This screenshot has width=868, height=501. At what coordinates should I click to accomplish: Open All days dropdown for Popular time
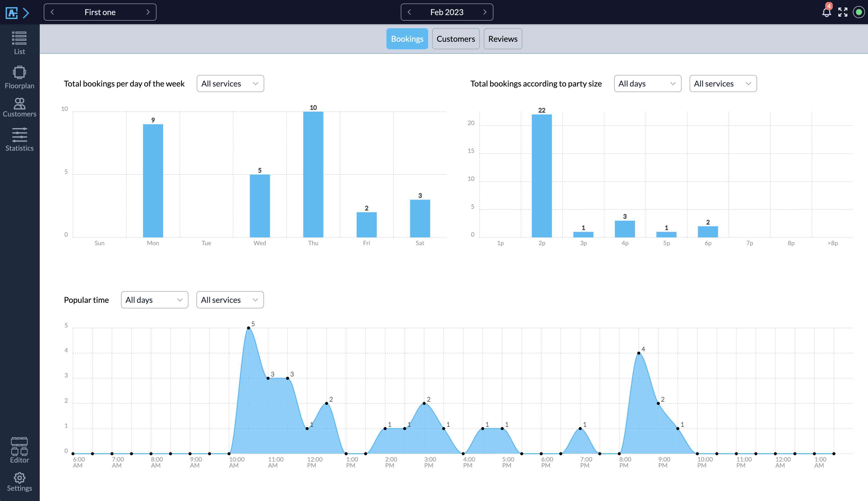[154, 300]
